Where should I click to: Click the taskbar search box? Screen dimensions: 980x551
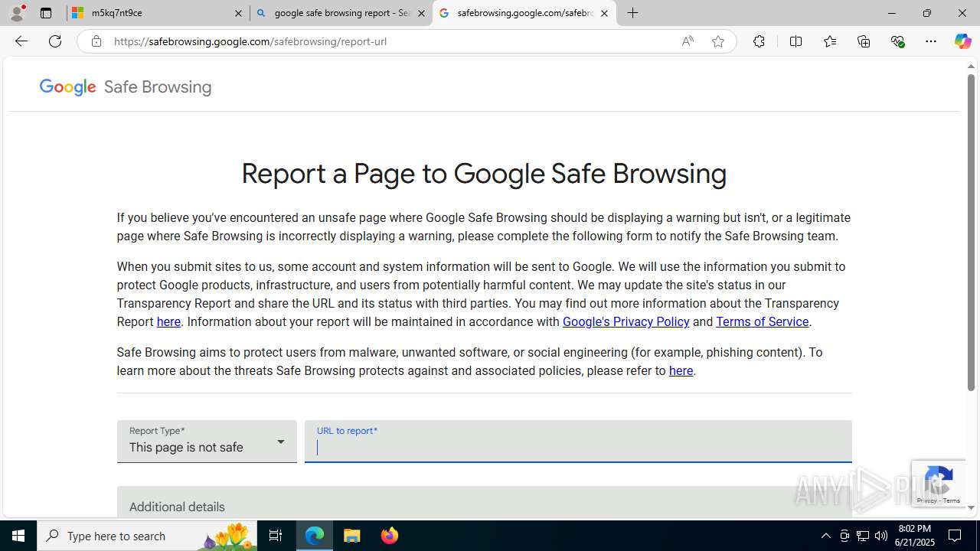147,536
